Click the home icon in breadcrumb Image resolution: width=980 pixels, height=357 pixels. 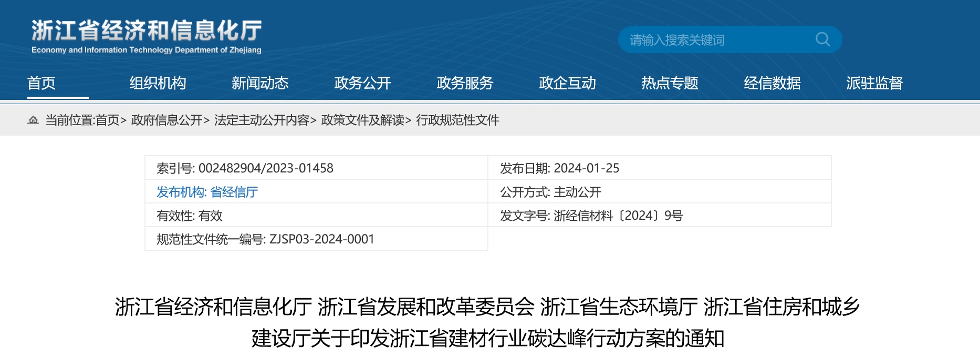click(33, 120)
